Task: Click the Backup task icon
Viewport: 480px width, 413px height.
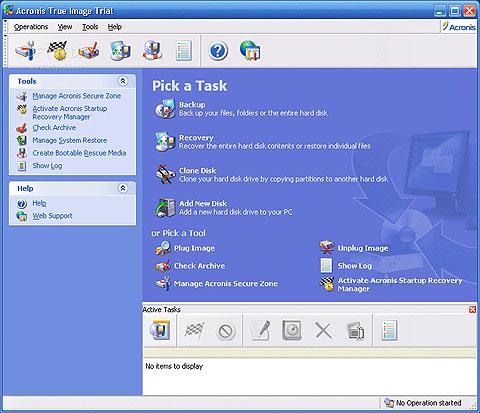Action: [165, 109]
